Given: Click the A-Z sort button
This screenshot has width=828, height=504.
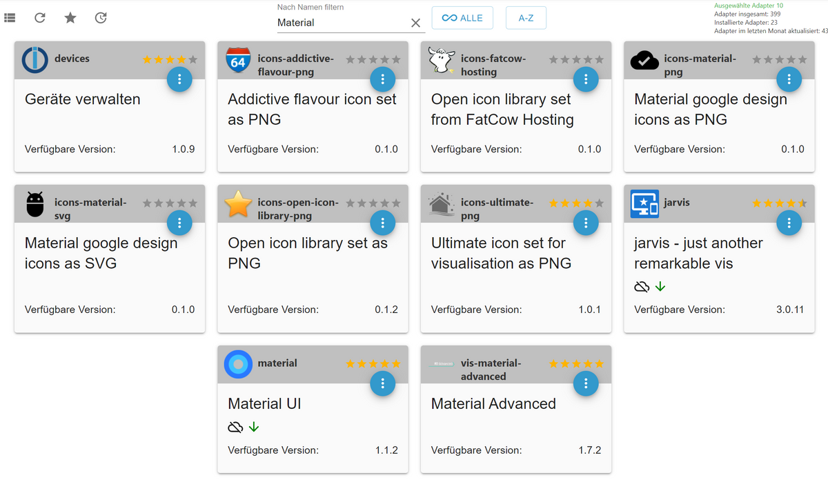Looking at the screenshot, I should (526, 18).
